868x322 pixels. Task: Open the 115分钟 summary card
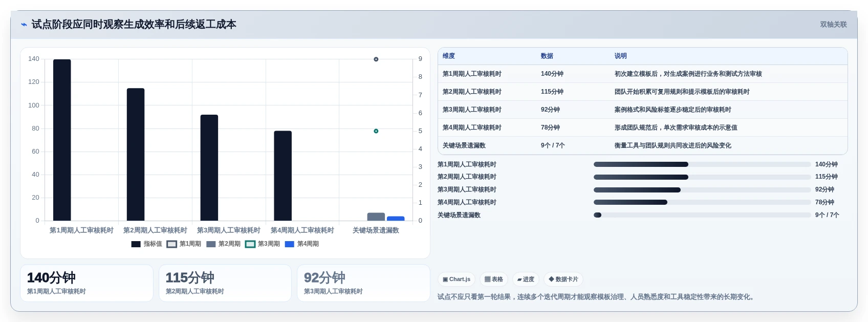coord(225,283)
